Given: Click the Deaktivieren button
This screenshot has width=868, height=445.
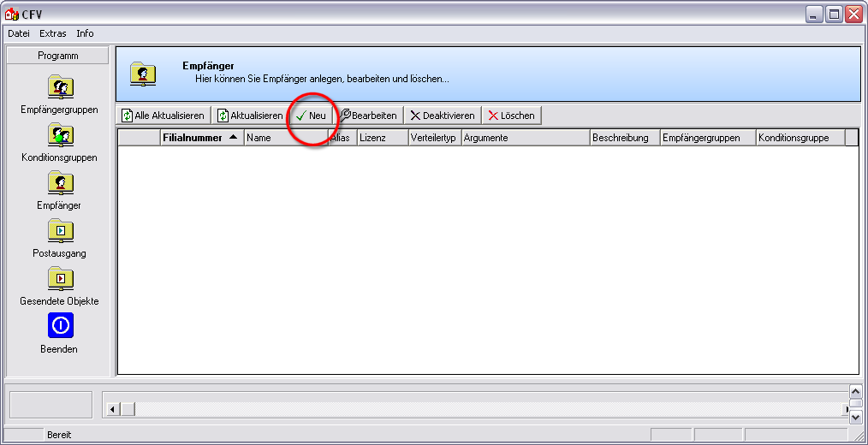Looking at the screenshot, I should click(x=443, y=116).
